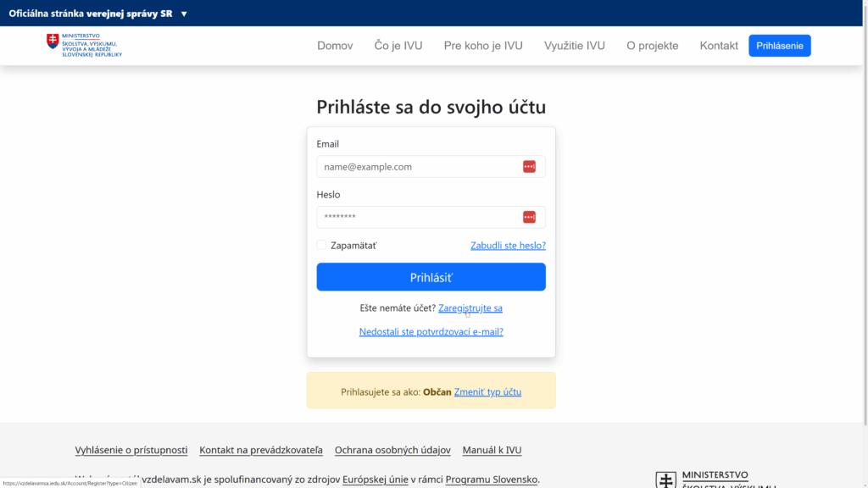Image resolution: width=868 pixels, height=488 pixels.
Task: Navigate to O projekte
Action: tap(652, 46)
